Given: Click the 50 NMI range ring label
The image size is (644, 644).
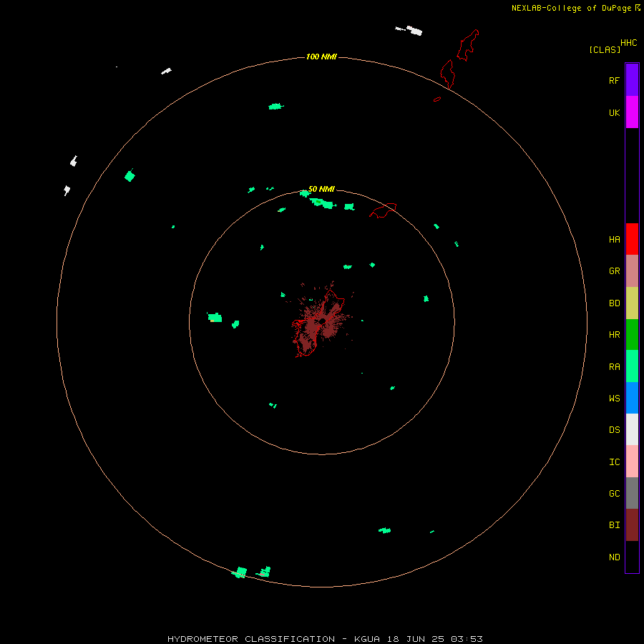Looking at the screenshot, I should pos(321,189).
